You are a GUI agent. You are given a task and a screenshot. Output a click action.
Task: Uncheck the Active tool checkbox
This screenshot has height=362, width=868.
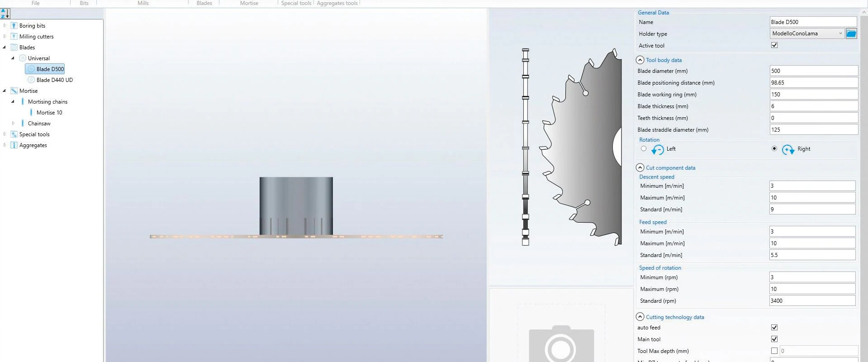tap(774, 45)
